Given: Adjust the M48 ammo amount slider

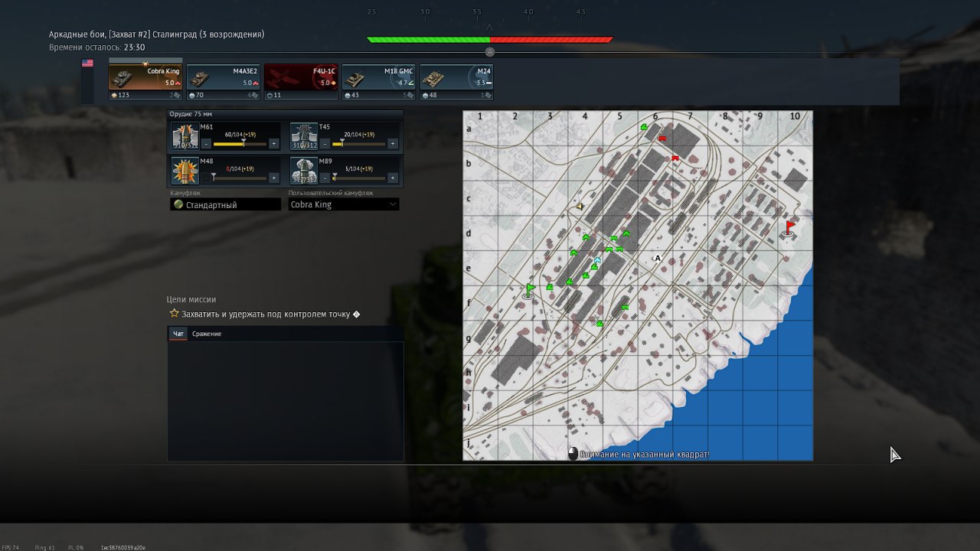Looking at the screenshot, I should (x=240, y=178).
